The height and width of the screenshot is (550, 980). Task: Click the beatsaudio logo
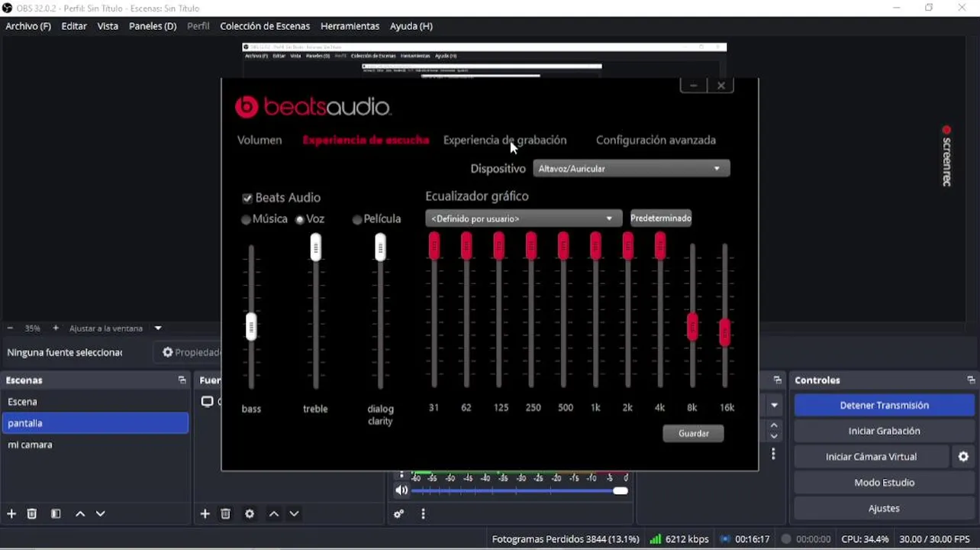(x=313, y=107)
